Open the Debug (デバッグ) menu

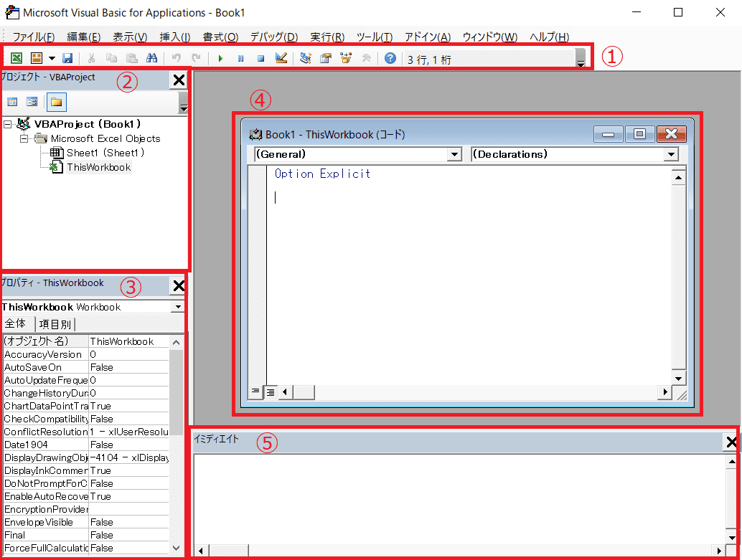coord(273,37)
